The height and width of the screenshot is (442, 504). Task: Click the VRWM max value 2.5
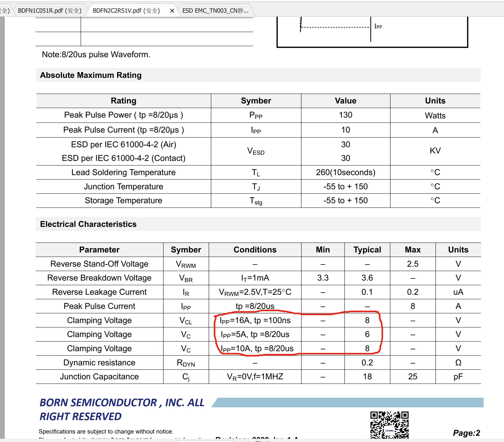pos(413,264)
